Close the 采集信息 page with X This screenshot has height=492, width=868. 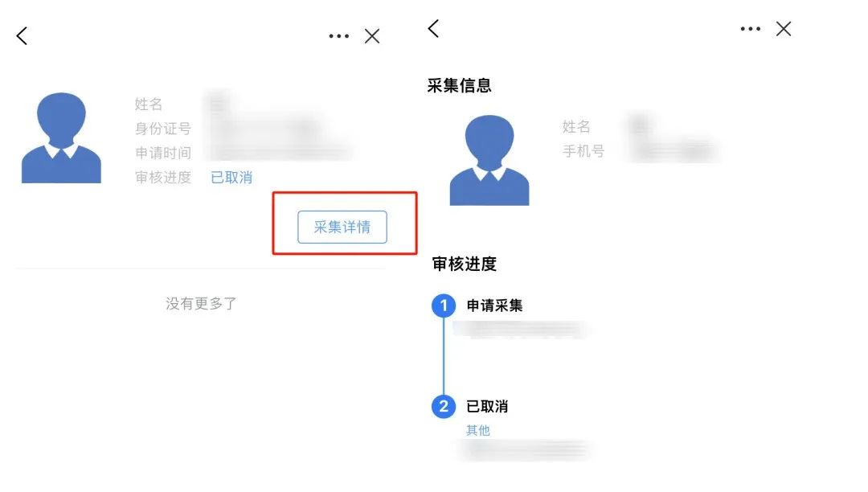784,29
